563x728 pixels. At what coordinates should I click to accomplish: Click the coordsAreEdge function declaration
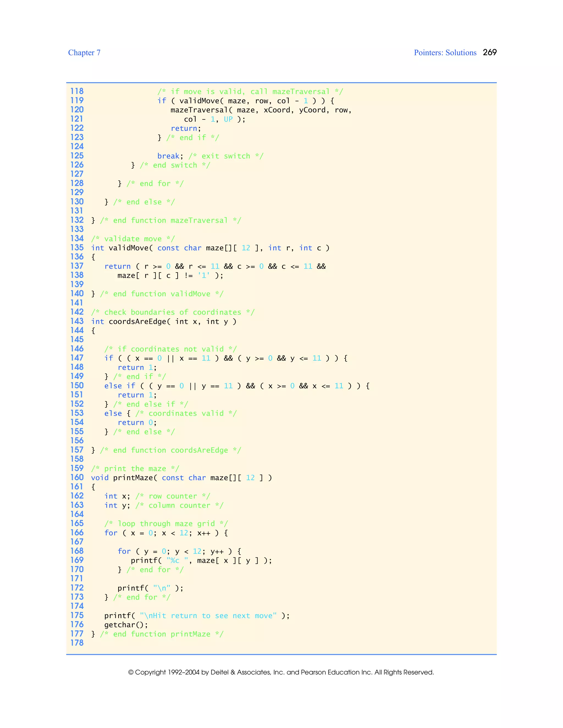[164, 321]
